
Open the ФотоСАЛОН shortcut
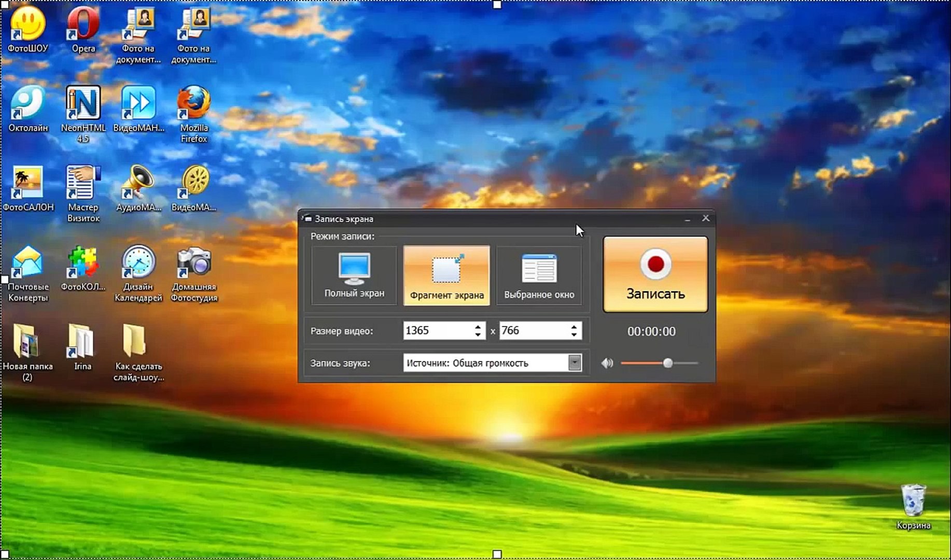tap(28, 189)
